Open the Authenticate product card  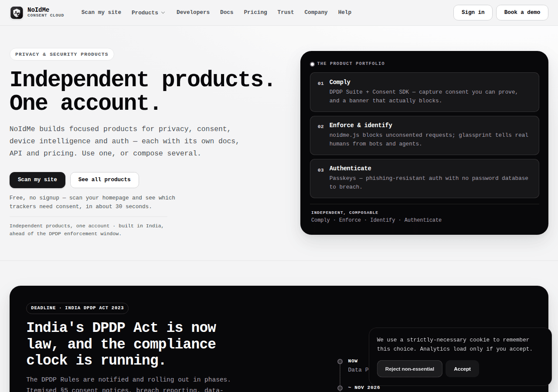pos(425,179)
